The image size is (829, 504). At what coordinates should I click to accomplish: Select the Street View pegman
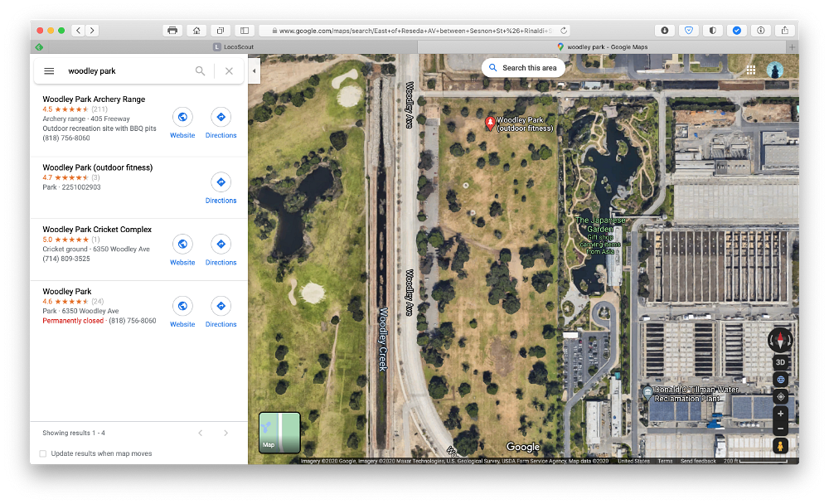[780, 446]
